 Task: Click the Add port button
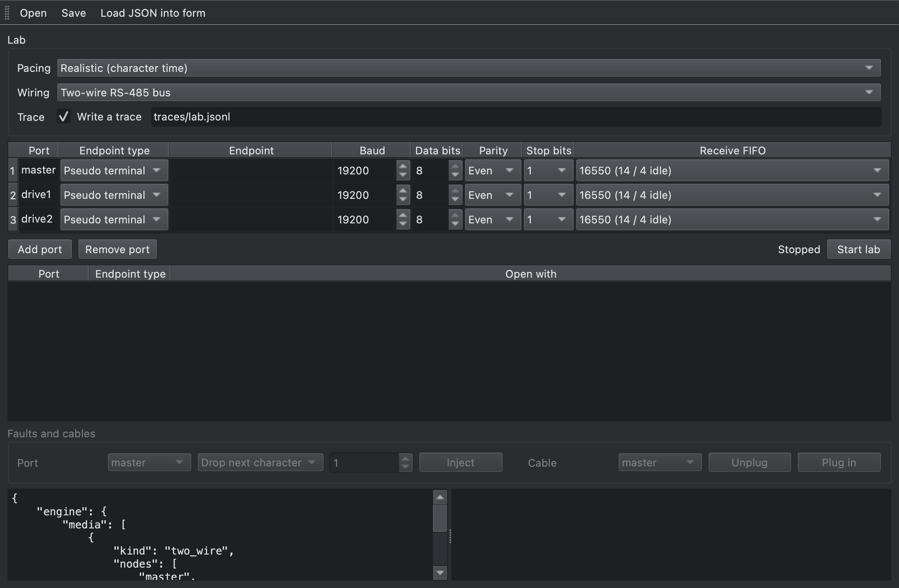point(40,249)
